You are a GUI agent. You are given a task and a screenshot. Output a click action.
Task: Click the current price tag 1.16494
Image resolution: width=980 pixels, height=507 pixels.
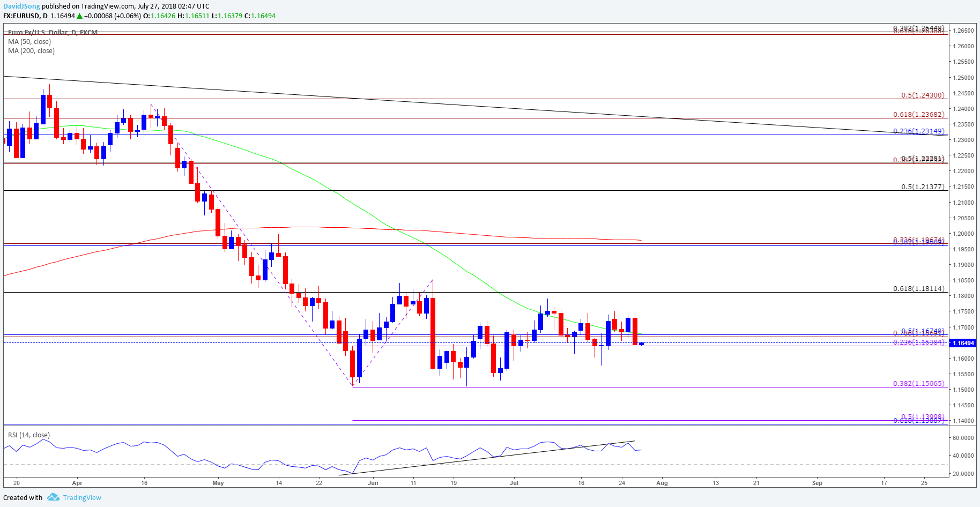click(x=963, y=343)
